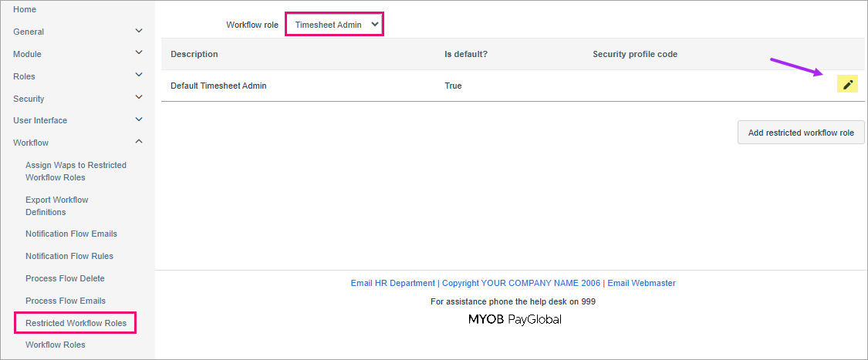Viewport: 868px width, 360px height.
Task: Open Process Flow Delete page
Action: 65,278
